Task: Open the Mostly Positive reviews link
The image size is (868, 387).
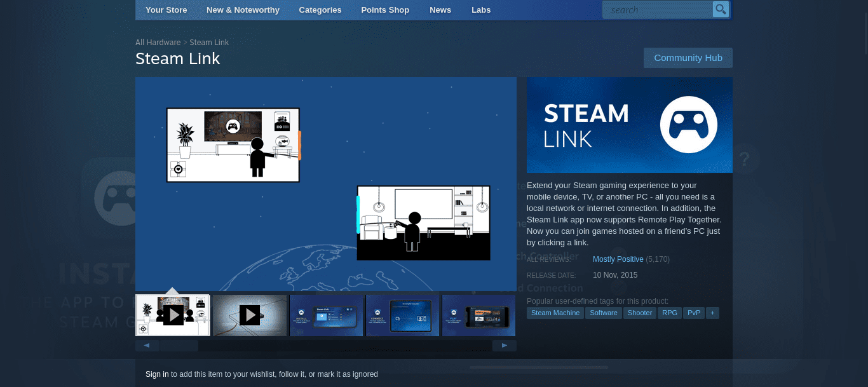Action: [x=618, y=259]
